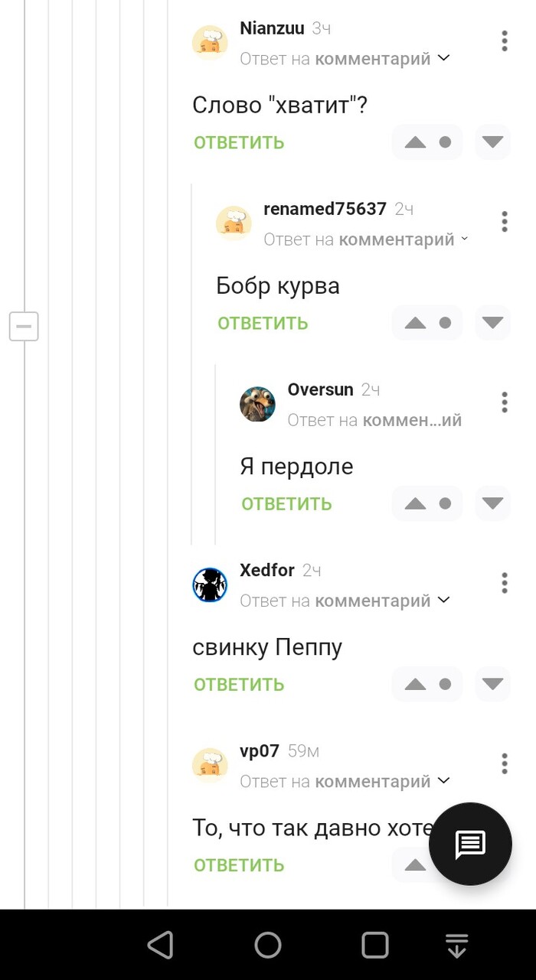Downvote the "свинку Пеппу" comment
The width and height of the screenshot is (536, 980).
pyautogui.click(x=492, y=684)
